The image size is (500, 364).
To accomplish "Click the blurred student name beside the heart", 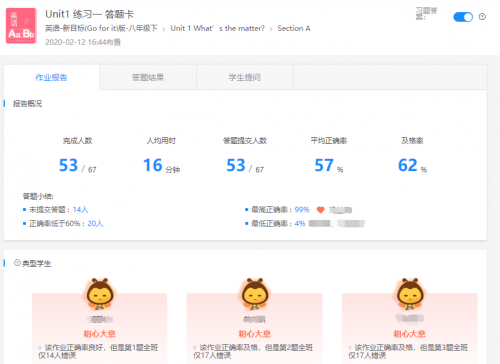I will pyautogui.click(x=340, y=210).
